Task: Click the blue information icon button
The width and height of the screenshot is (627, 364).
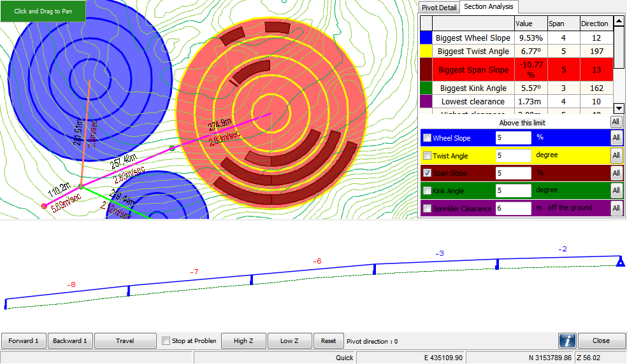Action: 568,340
